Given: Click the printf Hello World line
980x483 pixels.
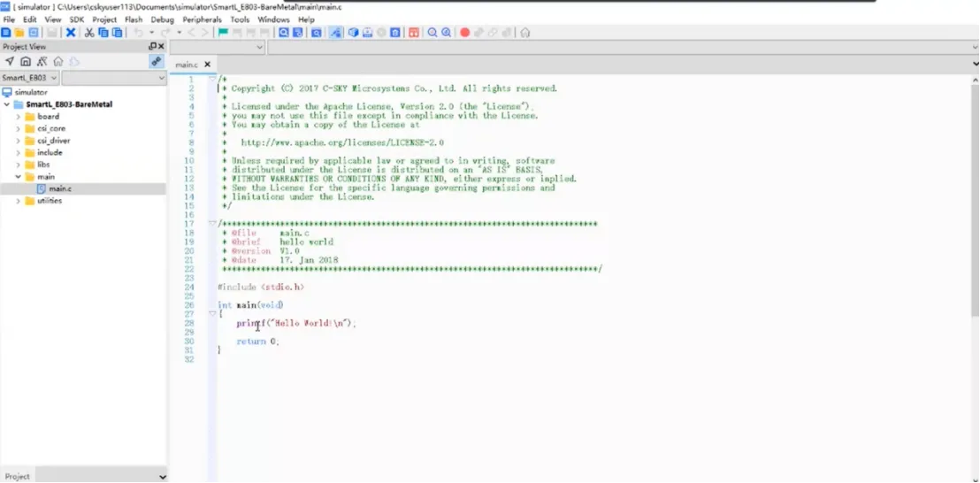Looking at the screenshot, I should click(x=295, y=324).
